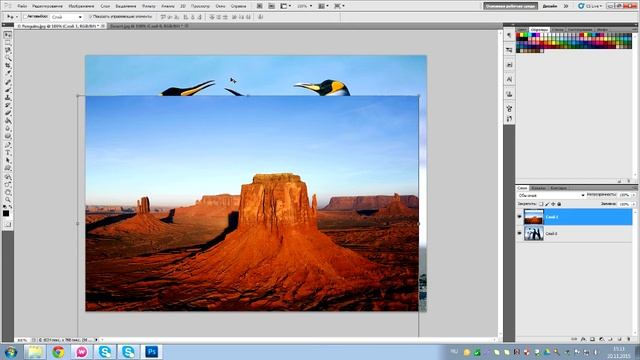Click the status bar zoom percentage field
Image resolution: width=640 pixels, height=360 pixels.
[22, 340]
